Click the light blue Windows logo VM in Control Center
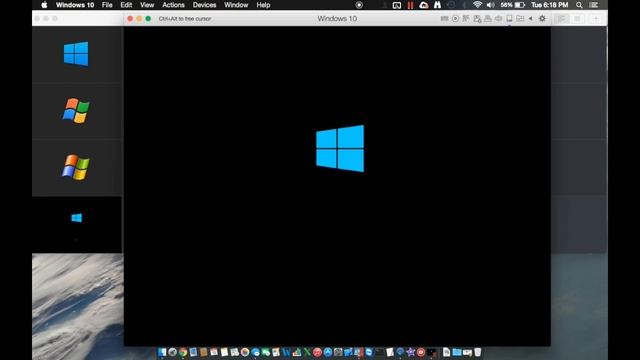This screenshot has width=640, height=360. coord(76,53)
